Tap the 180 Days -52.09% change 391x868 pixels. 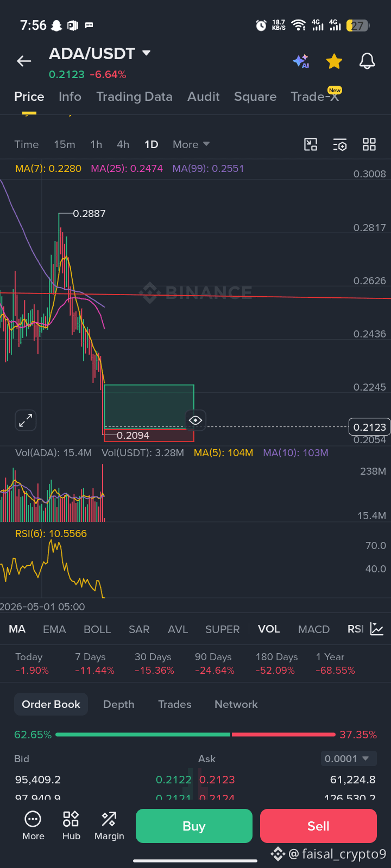276,663
